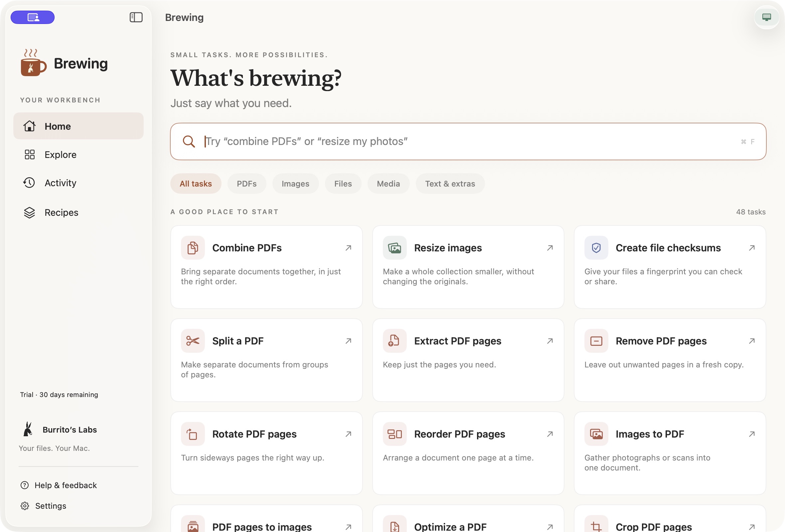
Task: Open arrow on Split a PDF card
Action: 348,341
